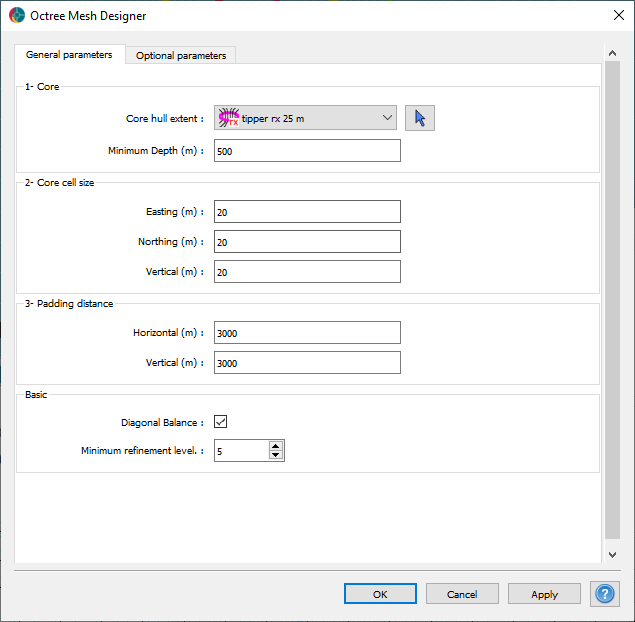Viewport: 635px width, 622px height.
Task: Apply the mesh settings
Action: [544, 594]
